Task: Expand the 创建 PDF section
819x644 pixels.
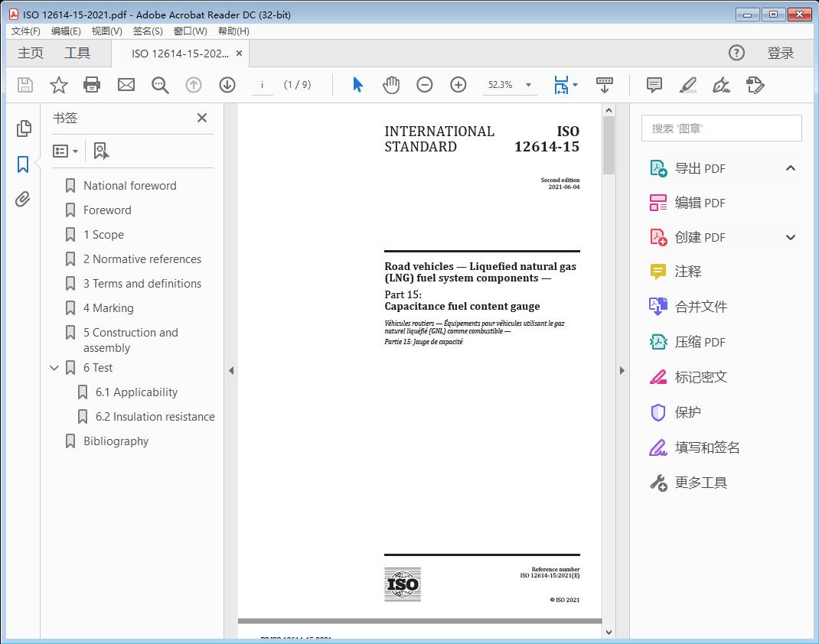Action: click(x=791, y=237)
